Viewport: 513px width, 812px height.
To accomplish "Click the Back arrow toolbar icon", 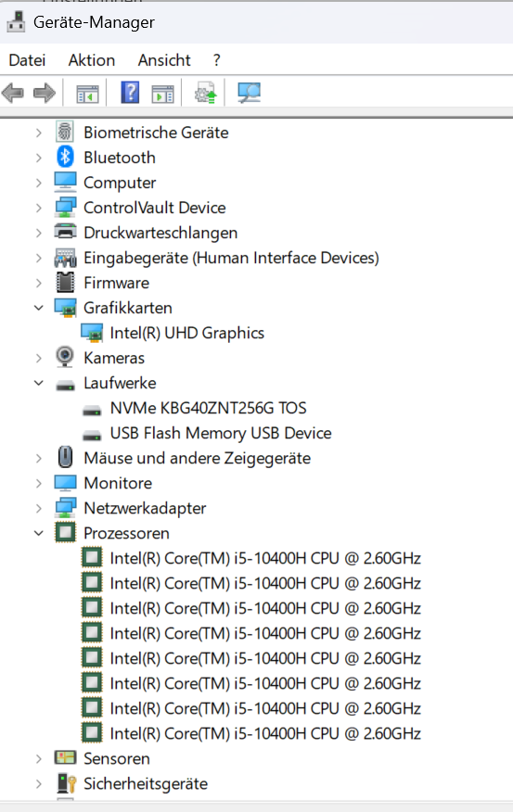I will pyautogui.click(x=13, y=94).
